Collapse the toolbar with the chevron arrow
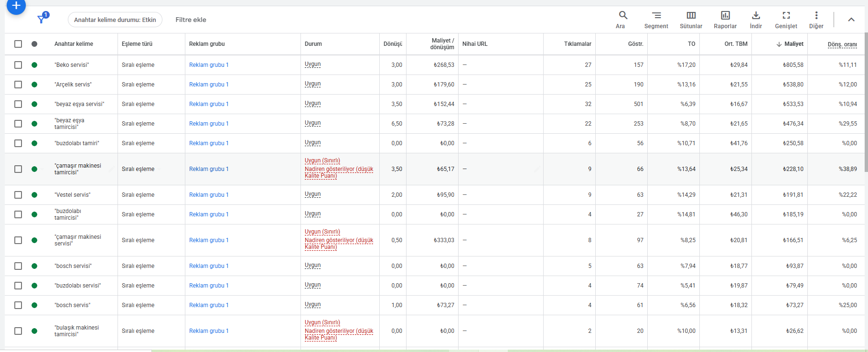Screen dimensions: 868x352 coord(851,20)
